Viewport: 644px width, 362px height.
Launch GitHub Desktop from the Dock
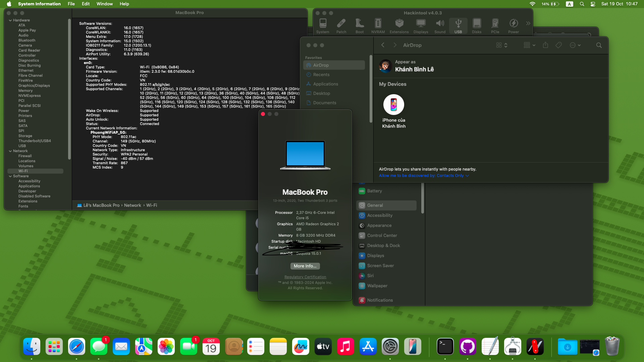[x=468, y=346]
